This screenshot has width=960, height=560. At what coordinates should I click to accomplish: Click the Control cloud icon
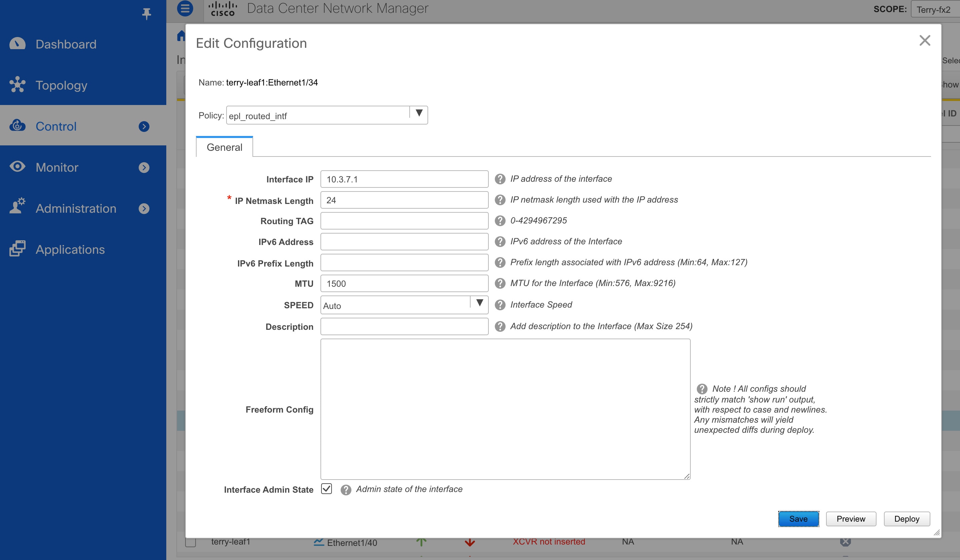click(18, 125)
